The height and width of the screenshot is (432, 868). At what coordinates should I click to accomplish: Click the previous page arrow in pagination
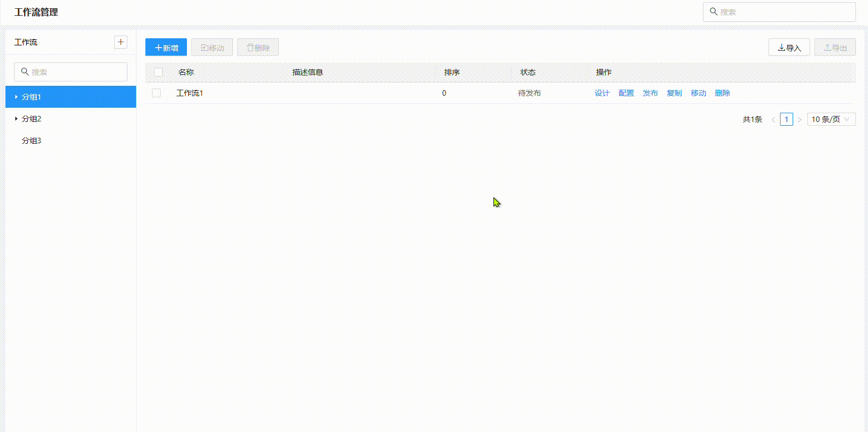[x=773, y=120]
